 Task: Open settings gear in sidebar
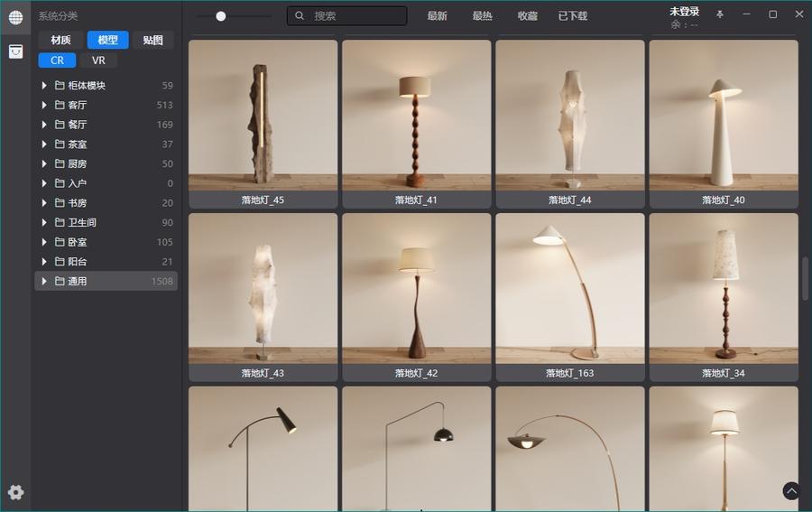tap(15, 492)
